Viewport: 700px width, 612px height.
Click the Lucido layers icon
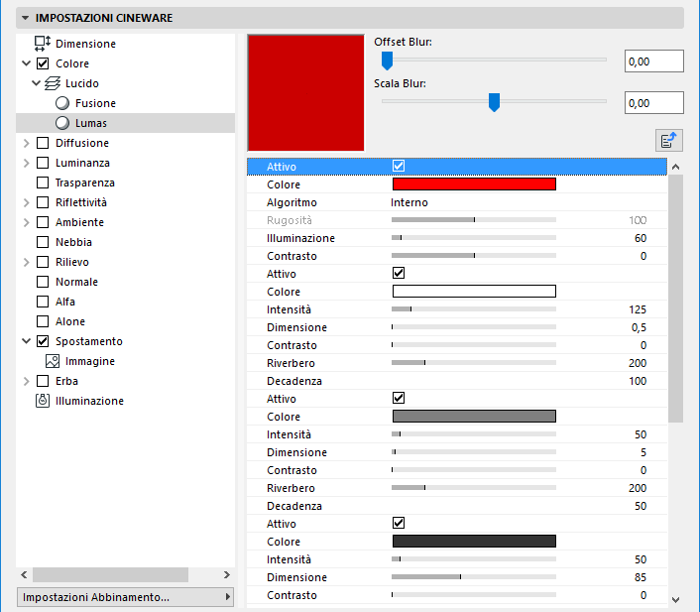tap(53, 83)
